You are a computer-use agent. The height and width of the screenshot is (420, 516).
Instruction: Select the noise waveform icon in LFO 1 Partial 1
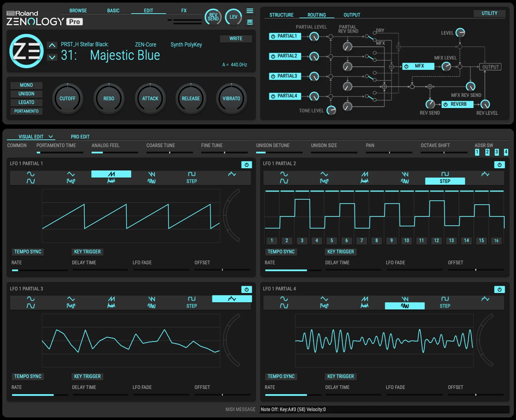pos(111,181)
